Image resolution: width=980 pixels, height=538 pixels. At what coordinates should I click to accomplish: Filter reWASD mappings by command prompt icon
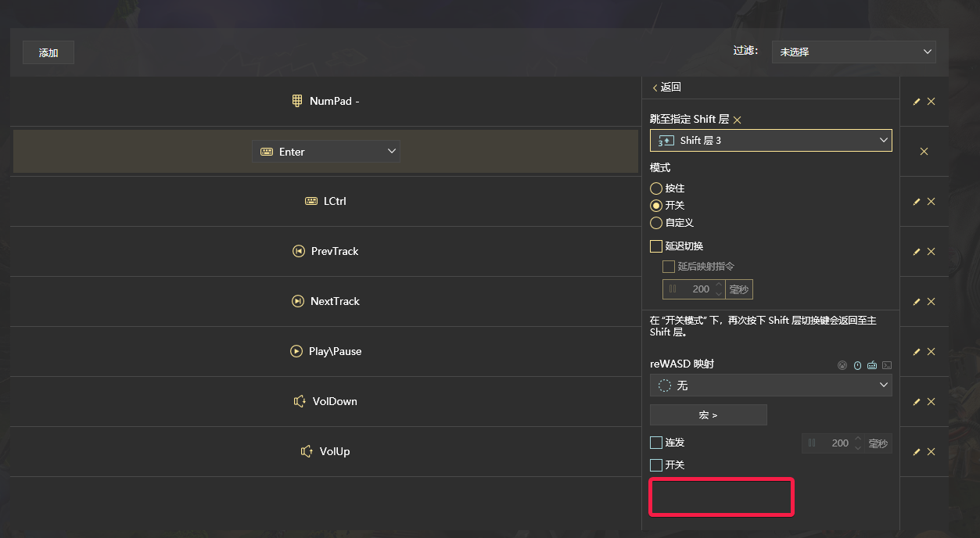tap(887, 365)
